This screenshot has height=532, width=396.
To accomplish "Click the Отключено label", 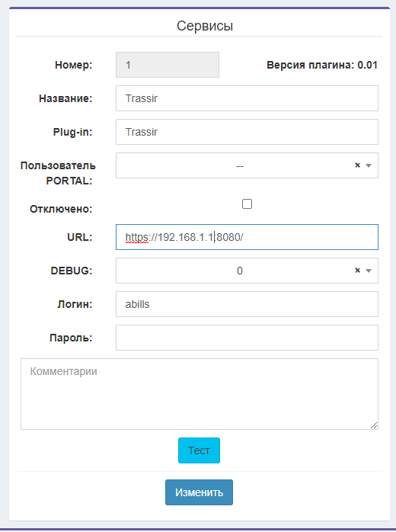I will pos(61,209).
